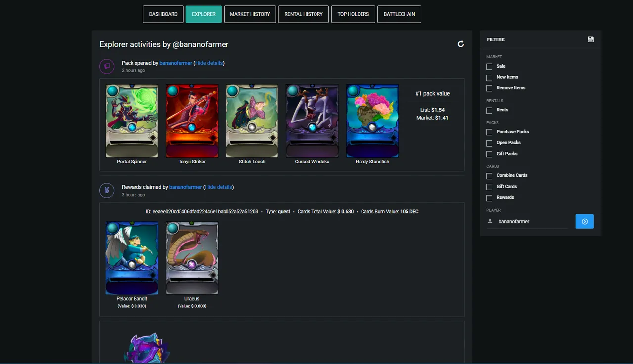
Task: Open the Uraeus reward card
Action: tap(192, 258)
